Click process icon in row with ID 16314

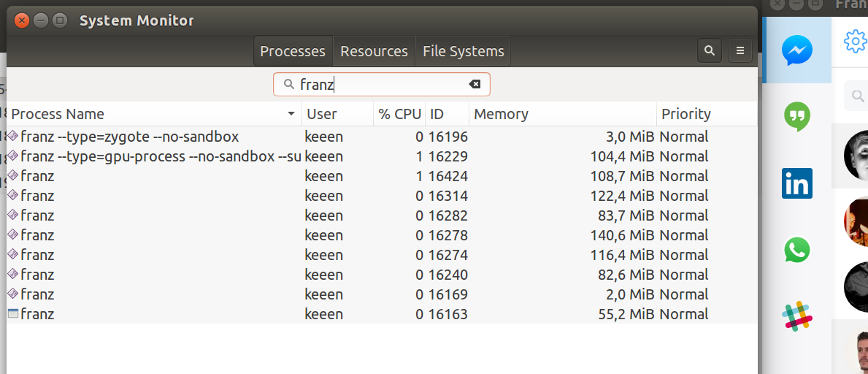coord(13,196)
